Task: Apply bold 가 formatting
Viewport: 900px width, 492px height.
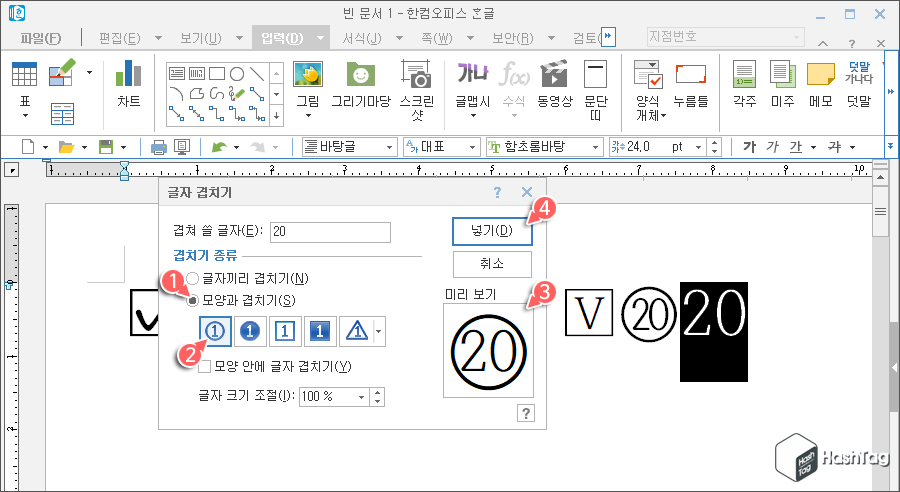Action: [749, 147]
